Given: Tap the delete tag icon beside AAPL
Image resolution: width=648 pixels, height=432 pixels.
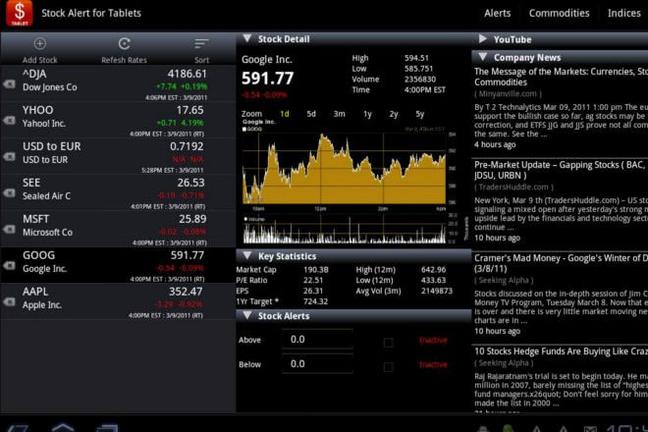Looking at the screenshot, I should (x=9, y=302).
